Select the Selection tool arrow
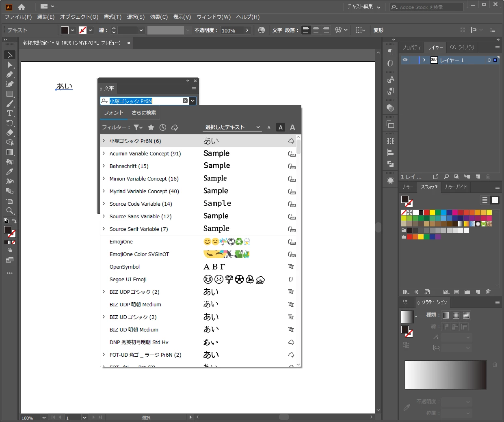This screenshot has height=422, width=504. click(x=10, y=55)
